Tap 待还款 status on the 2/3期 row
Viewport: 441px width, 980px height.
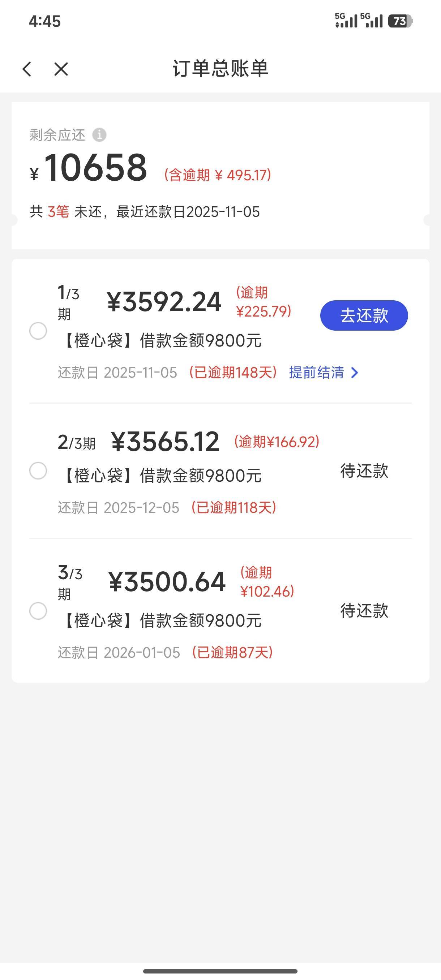coord(364,470)
